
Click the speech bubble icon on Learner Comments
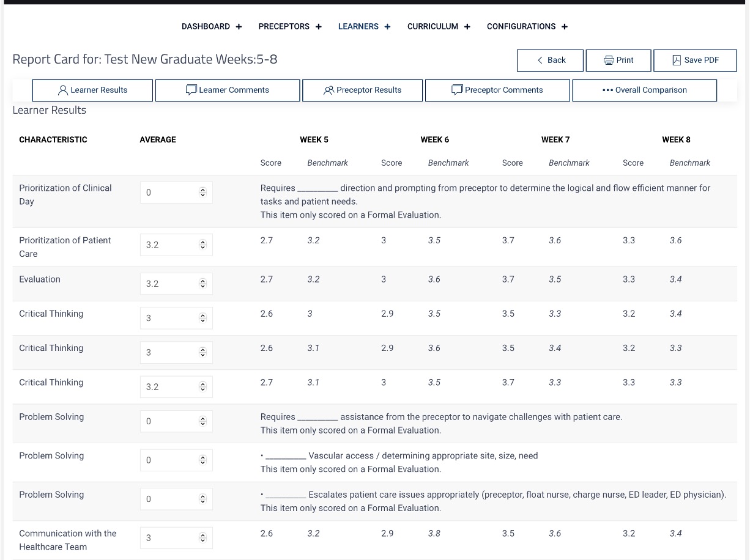(x=191, y=90)
